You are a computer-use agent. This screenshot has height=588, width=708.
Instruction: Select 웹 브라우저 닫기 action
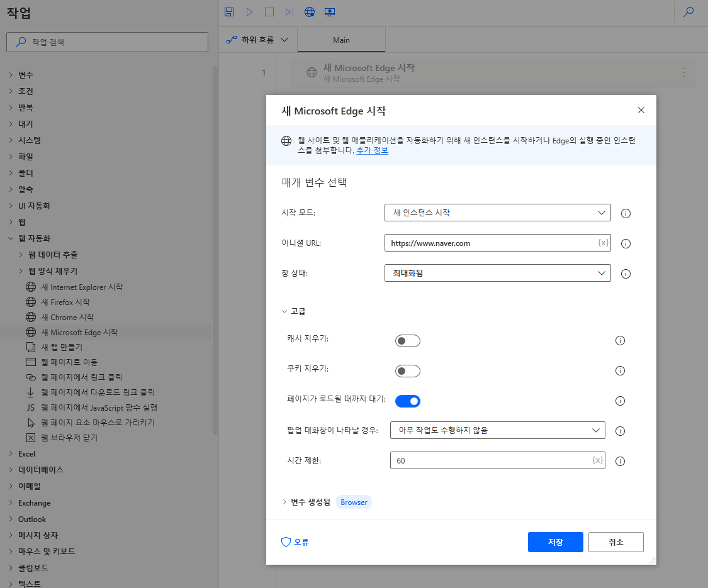tap(69, 438)
